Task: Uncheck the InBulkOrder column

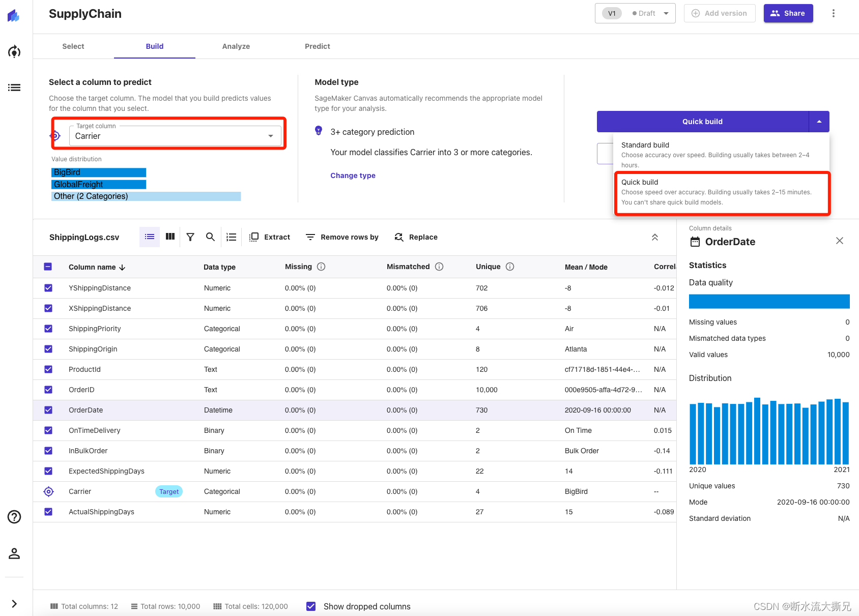Action: coord(48,451)
